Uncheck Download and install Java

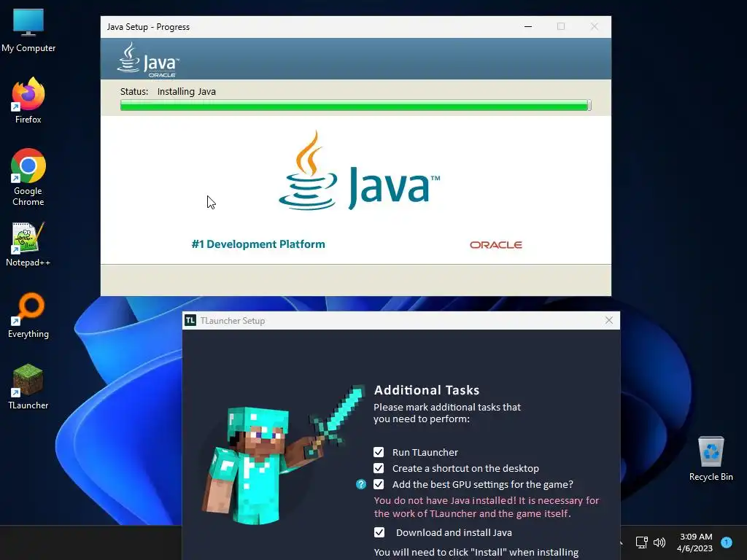click(379, 532)
